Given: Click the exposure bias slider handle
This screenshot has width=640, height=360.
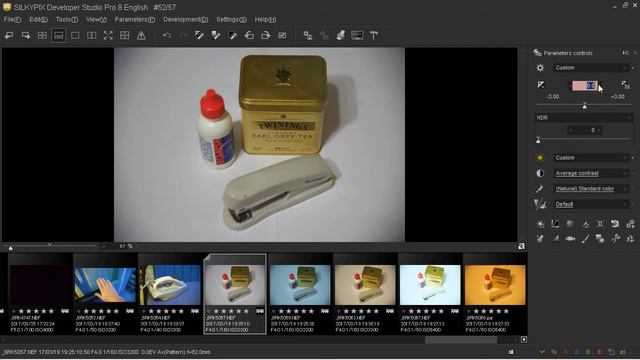Looking at the screenshot, I should tap(584, 106).
